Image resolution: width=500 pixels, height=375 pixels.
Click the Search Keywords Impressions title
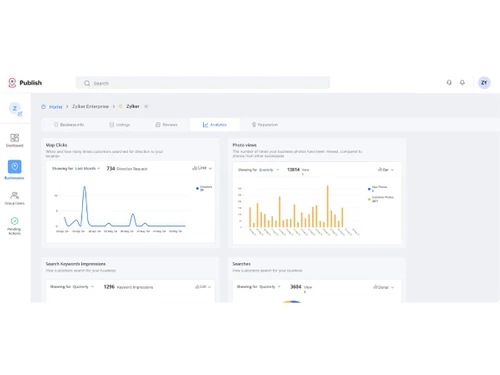(x=76, y=264)
